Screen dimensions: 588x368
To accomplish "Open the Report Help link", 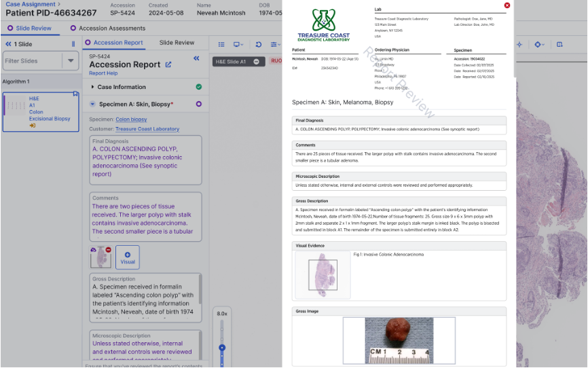I will (x=103, y=73).
